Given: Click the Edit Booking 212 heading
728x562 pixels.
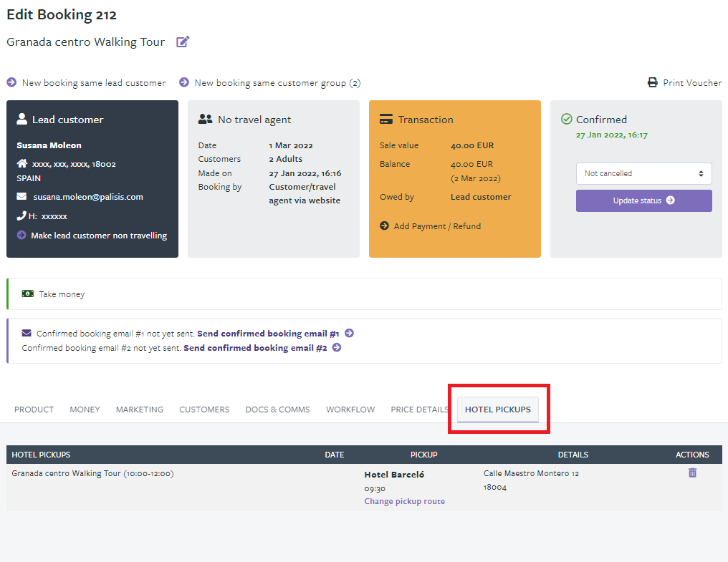Looking at the screenshot, I should tap(62, 14).
